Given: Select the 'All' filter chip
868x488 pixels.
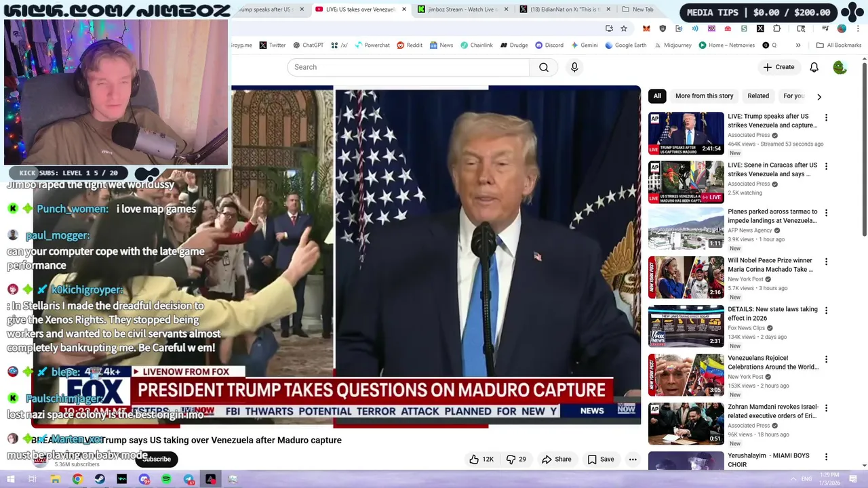Looking at the screenshot, I should pos(657,96).
